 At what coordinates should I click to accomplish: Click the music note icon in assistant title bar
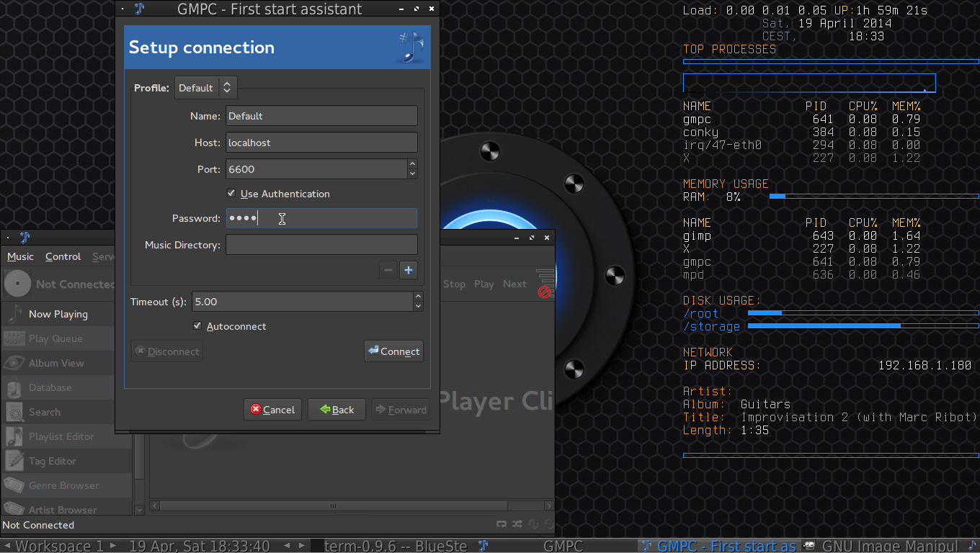pos(140,9)
